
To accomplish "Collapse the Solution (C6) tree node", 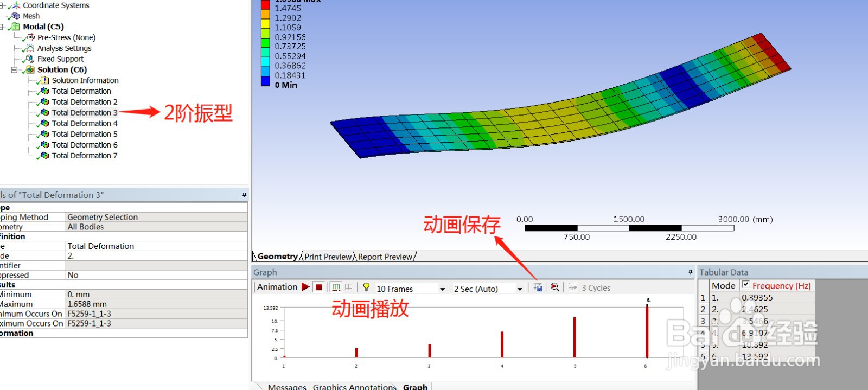I will [15, 69].
